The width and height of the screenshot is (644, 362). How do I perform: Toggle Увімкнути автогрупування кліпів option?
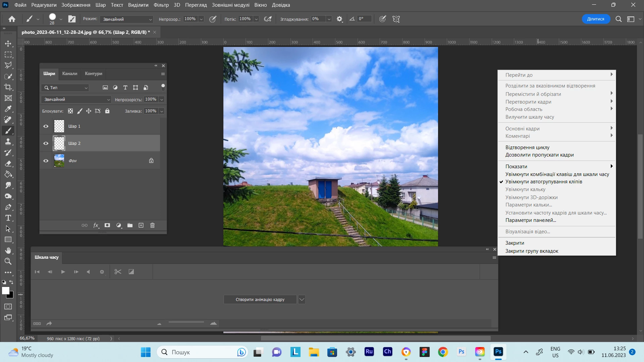(x=543, y=182)
